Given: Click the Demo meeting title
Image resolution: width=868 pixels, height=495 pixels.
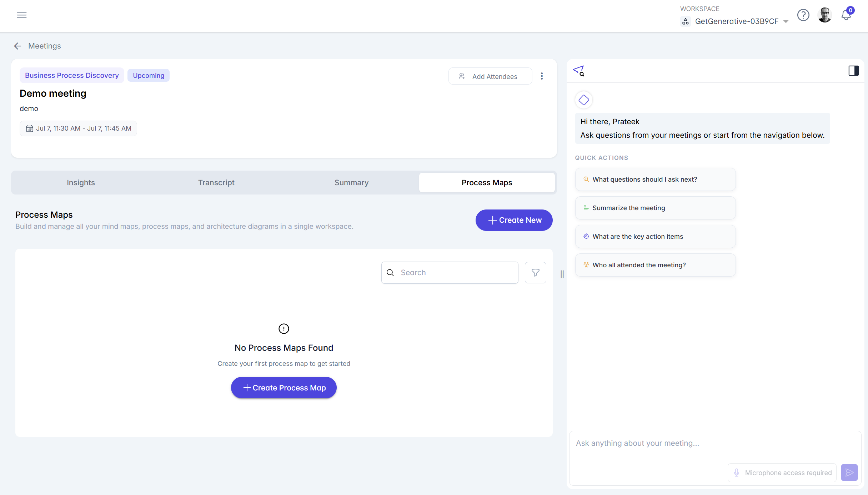Looking at the screenshot, I should 53,94.
